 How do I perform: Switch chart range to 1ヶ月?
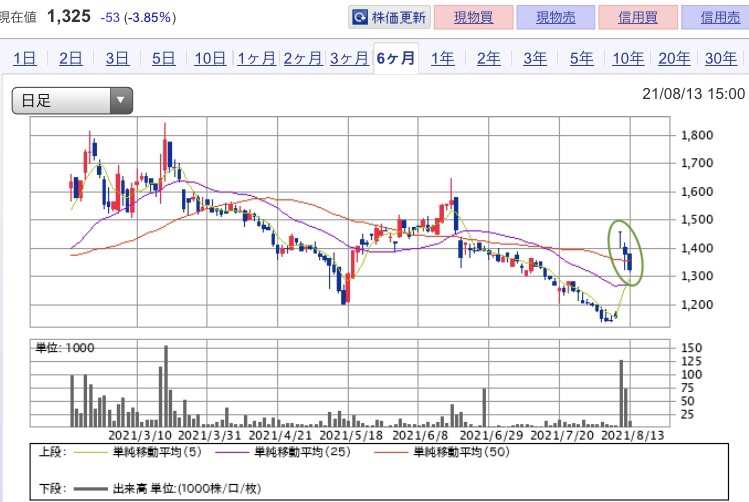257,58
